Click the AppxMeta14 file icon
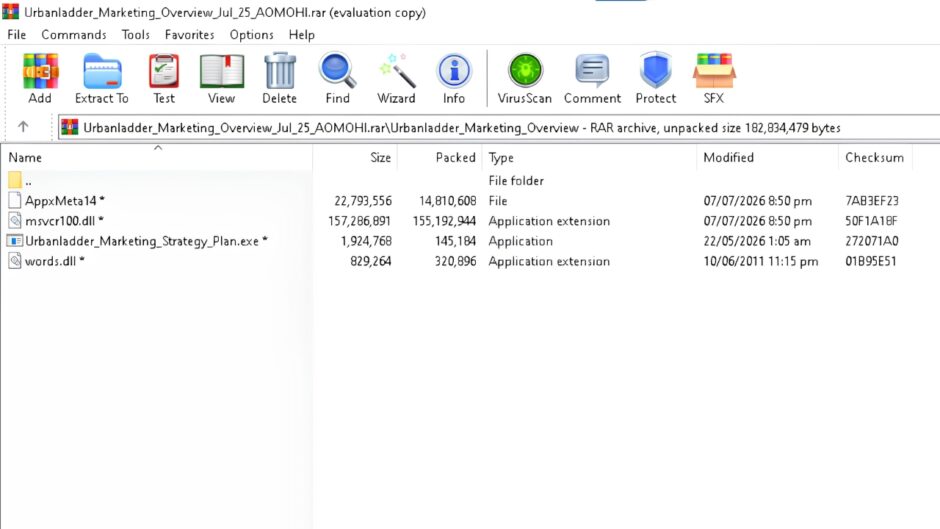 (x=15, y=200)
